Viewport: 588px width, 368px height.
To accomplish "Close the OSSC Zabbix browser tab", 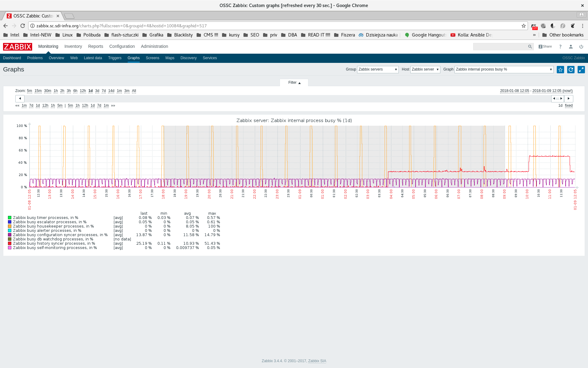I will pos(58,16).
